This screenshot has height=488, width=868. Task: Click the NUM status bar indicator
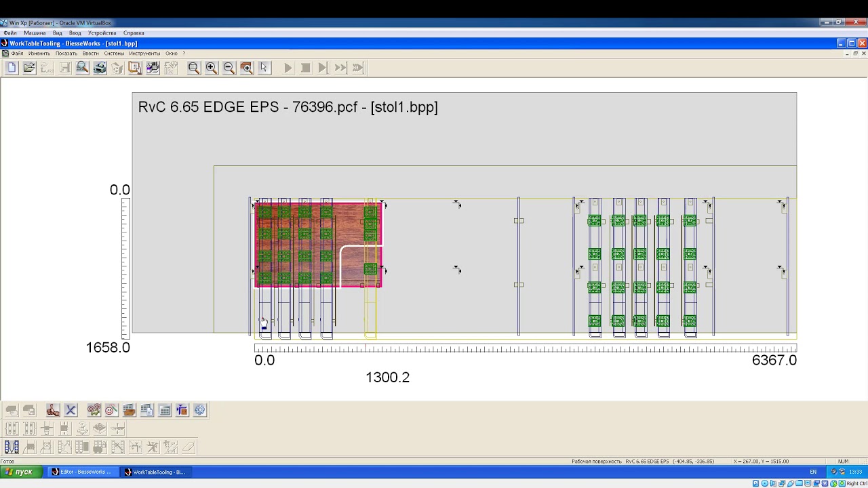click(844, 462)
